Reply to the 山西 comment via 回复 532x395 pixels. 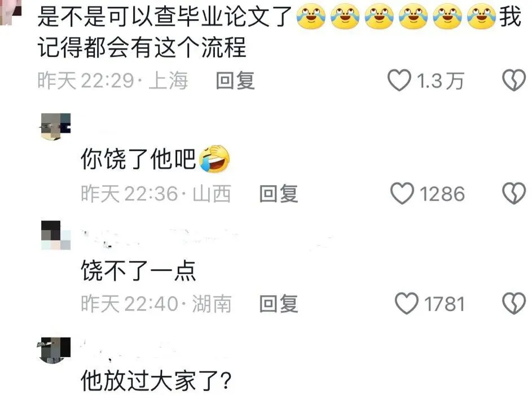279,194
